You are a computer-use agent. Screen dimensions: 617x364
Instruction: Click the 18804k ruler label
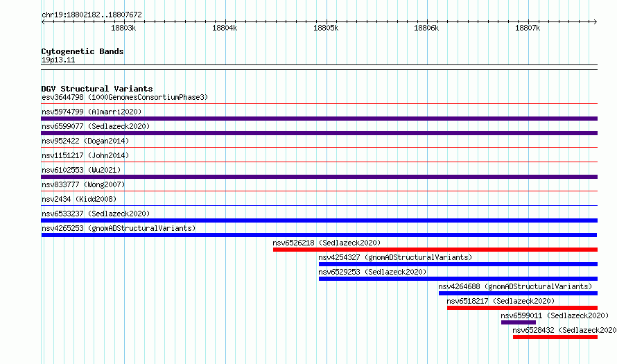point(225,28)
